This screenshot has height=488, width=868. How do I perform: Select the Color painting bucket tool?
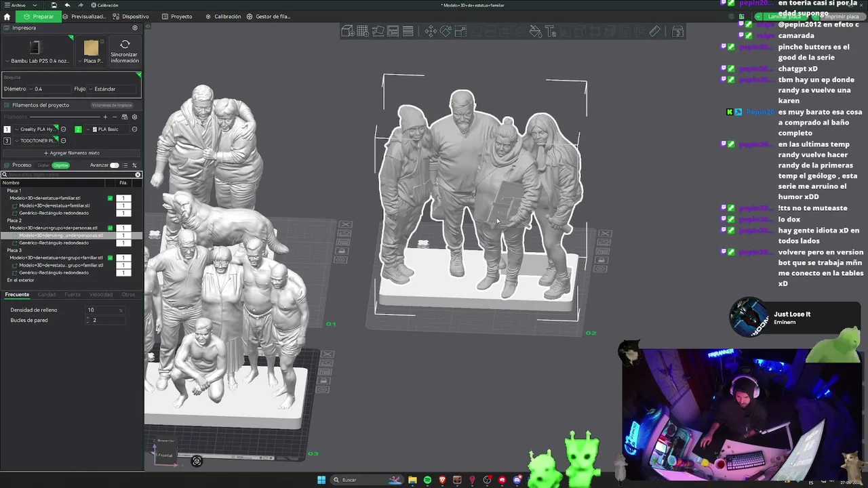pyautogui.click(x=535, y=31)
